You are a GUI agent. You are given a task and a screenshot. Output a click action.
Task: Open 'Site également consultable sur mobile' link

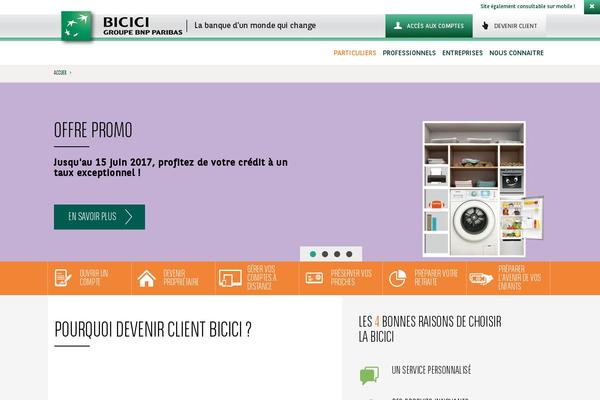click(x=528, y=6)
